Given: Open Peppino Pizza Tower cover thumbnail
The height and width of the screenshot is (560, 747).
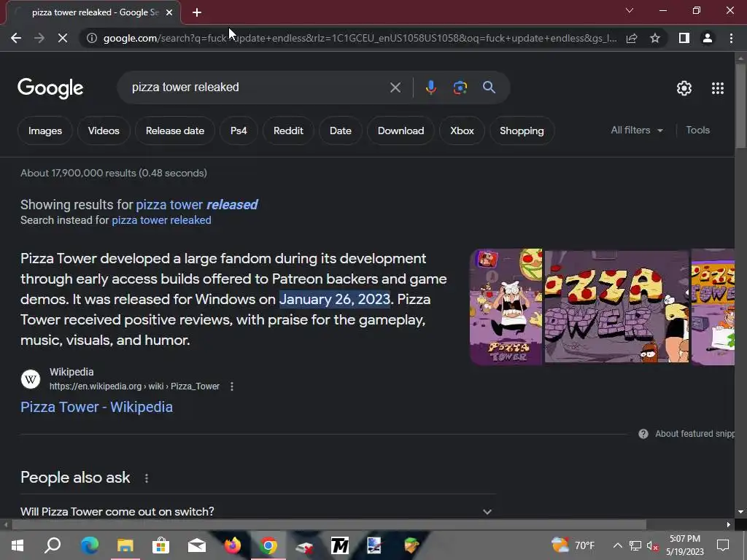Looking at the screenshot, I should click(506, 307).
